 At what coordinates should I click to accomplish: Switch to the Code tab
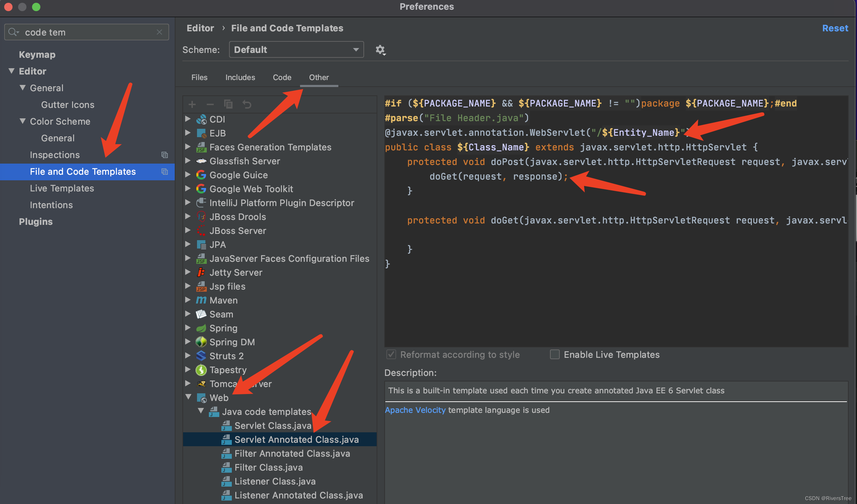click(282, 77)
